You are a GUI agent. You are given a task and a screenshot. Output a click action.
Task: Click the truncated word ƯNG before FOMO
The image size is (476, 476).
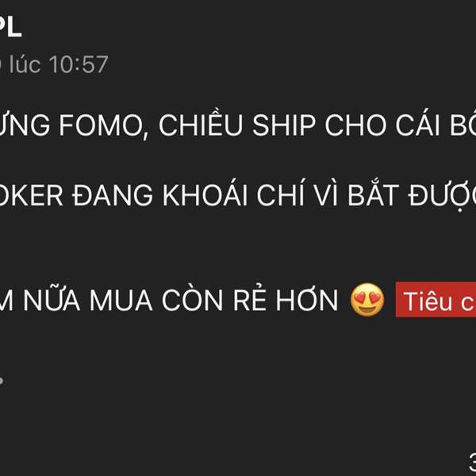pos(25,124)
